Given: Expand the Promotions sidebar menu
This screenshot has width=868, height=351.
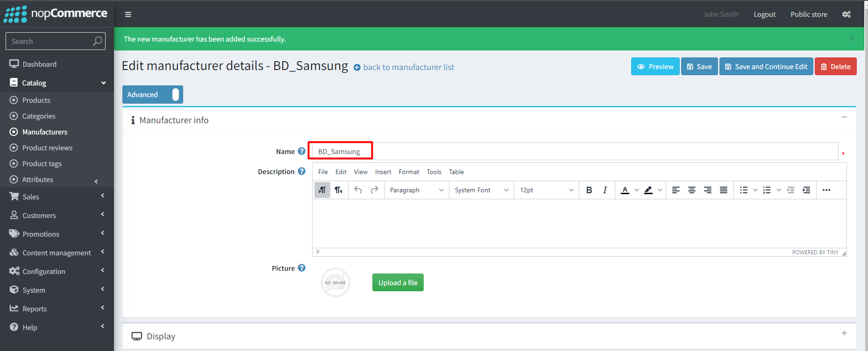Looking at the screenshot, I should point(57,234).
